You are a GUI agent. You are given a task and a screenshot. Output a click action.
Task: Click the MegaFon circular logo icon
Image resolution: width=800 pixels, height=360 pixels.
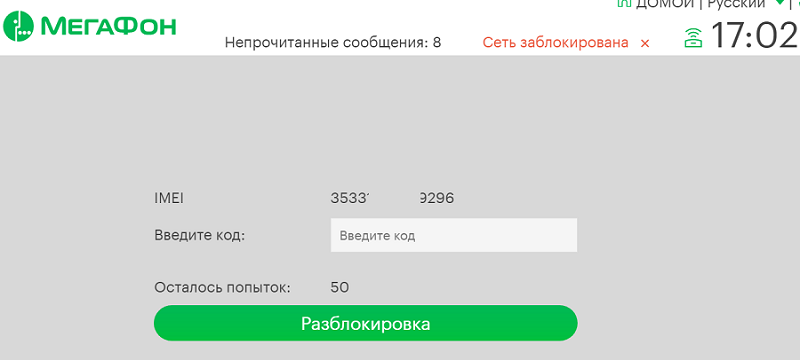[x=18, y=27]
